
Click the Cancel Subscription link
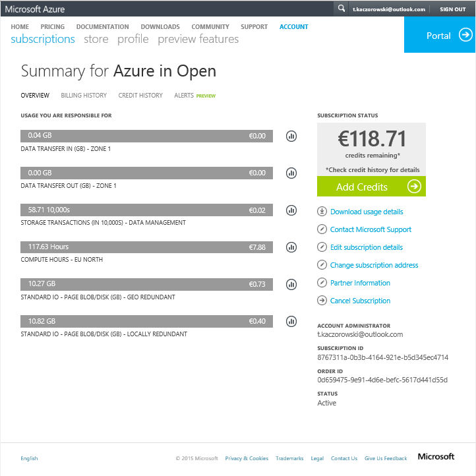click(x=360, y=301)
